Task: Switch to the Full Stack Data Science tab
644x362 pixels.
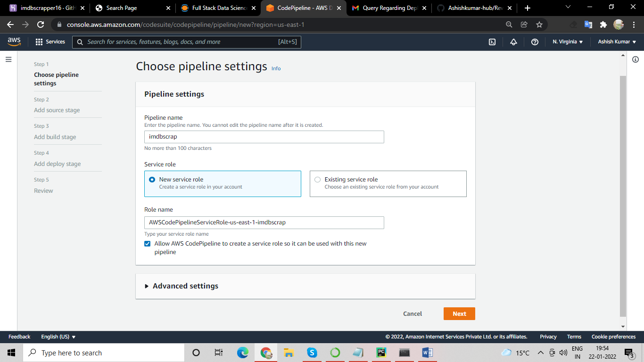Action: (217, 8)
